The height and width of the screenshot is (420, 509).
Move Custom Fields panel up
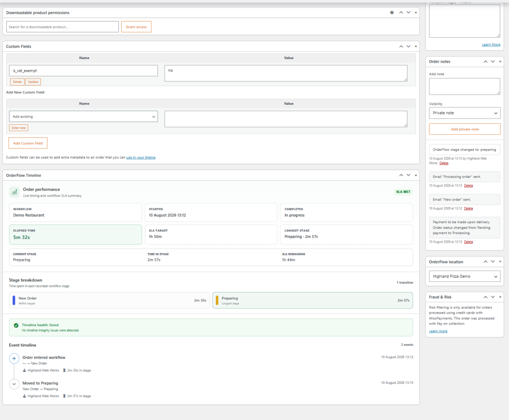[x=401, y=46]
